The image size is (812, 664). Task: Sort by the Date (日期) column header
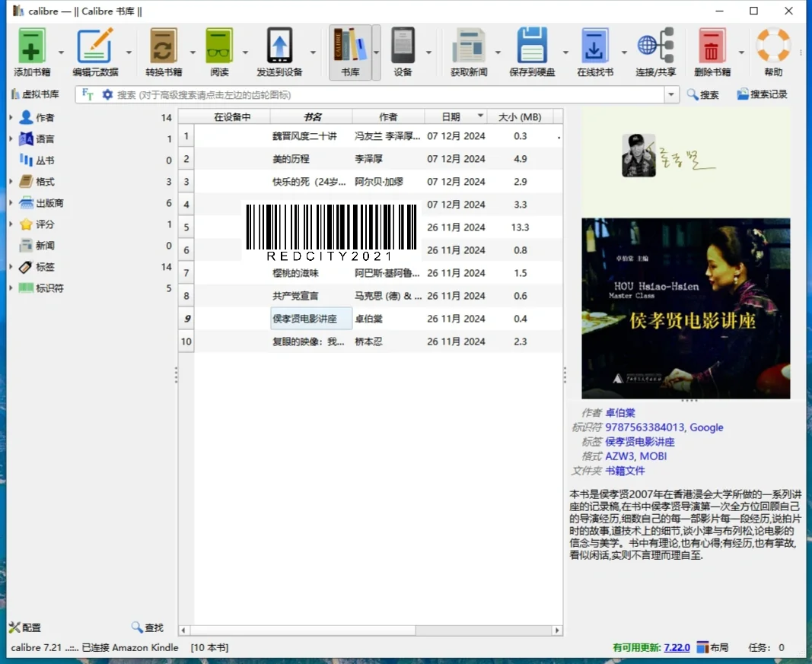[456, 117]
